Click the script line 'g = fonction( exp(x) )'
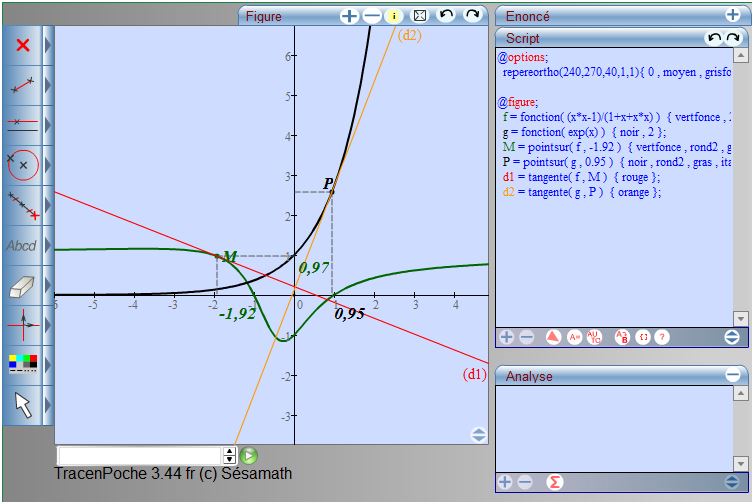Viewport: 753px width, 504px height. coord(584,132)
